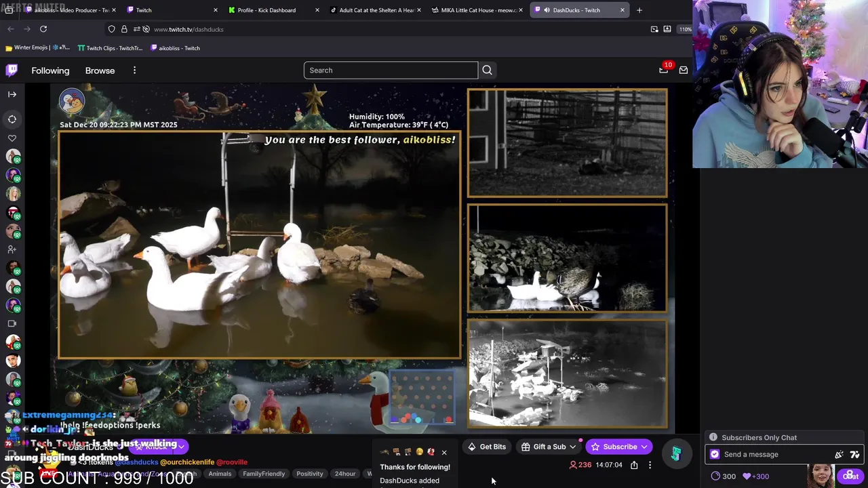
Task: Focus the Twitch Search field
Action: coord(391,70)
